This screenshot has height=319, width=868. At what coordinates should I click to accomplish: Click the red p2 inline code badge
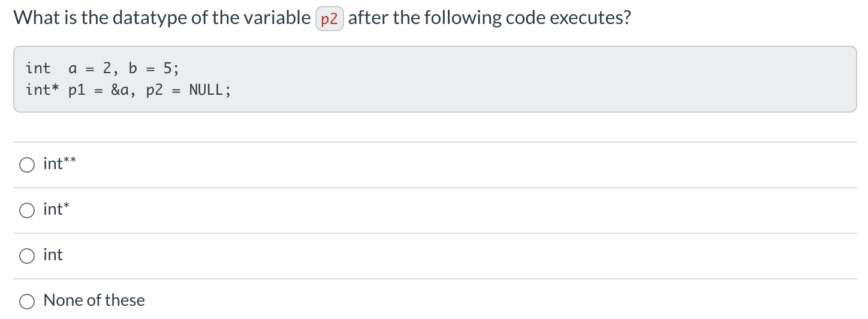click(x=329, y=19)
